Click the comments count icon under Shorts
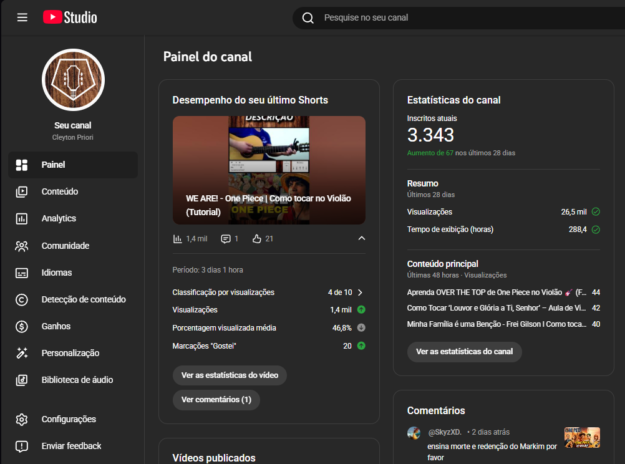The width and height of the screenshot is (625, 464). coord(226,239)
